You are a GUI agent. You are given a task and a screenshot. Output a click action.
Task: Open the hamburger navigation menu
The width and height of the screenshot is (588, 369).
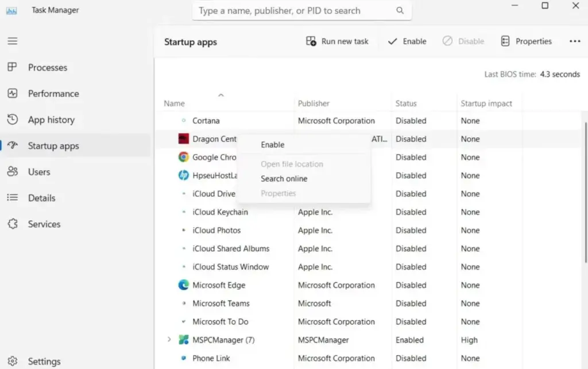click(12, 41)
